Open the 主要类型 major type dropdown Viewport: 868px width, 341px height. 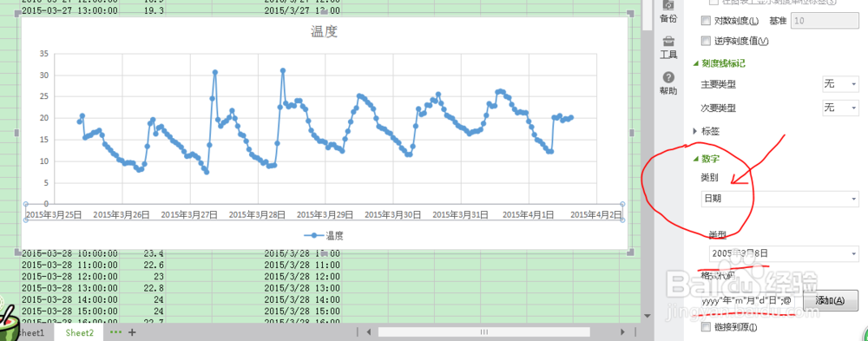tap(841, 85)
